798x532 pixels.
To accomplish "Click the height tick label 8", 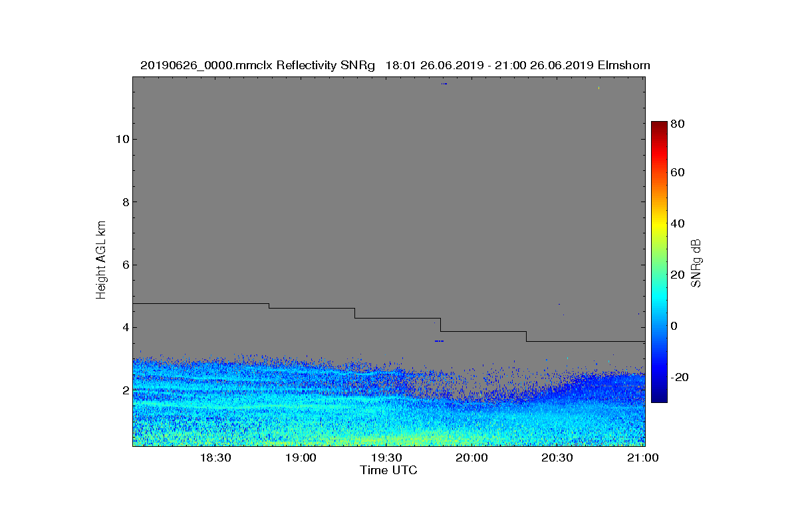I will (125, 202).
